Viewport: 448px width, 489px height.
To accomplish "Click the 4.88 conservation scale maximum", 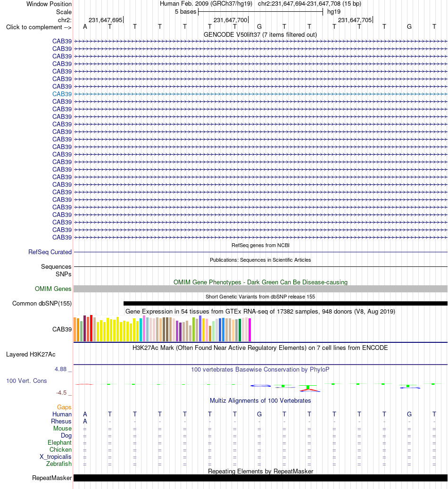I will tap(60, 369).
